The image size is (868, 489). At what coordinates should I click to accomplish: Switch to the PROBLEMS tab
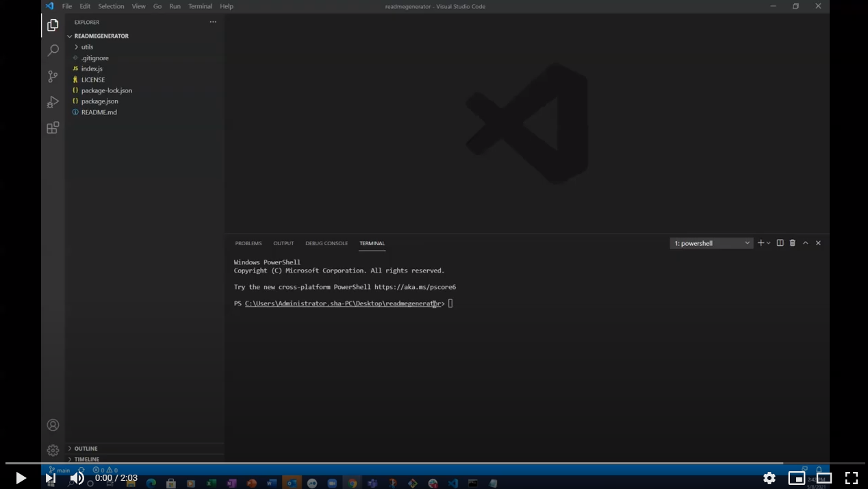click(x=248, y=243)
